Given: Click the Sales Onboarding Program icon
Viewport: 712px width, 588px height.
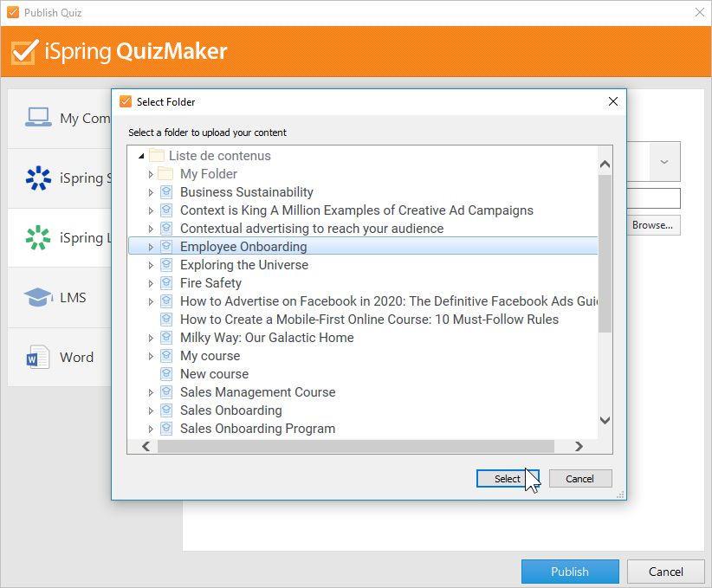Looking at the screenshot, I should click(166, 428).
